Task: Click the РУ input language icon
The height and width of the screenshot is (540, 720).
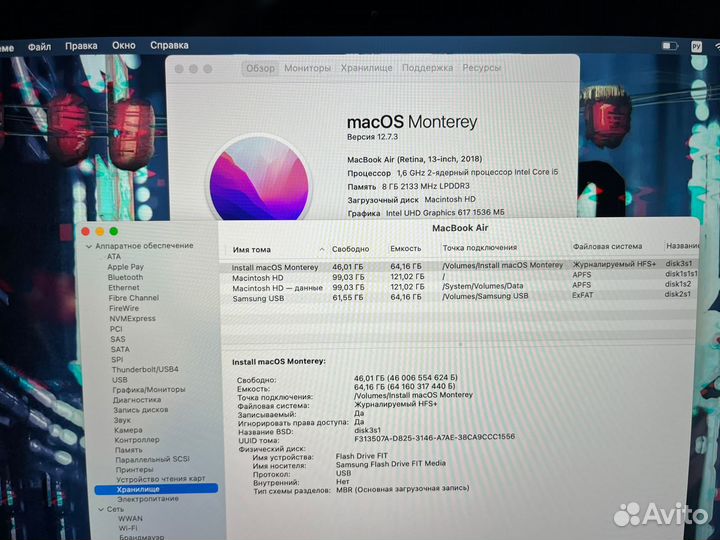Action: 696,46
